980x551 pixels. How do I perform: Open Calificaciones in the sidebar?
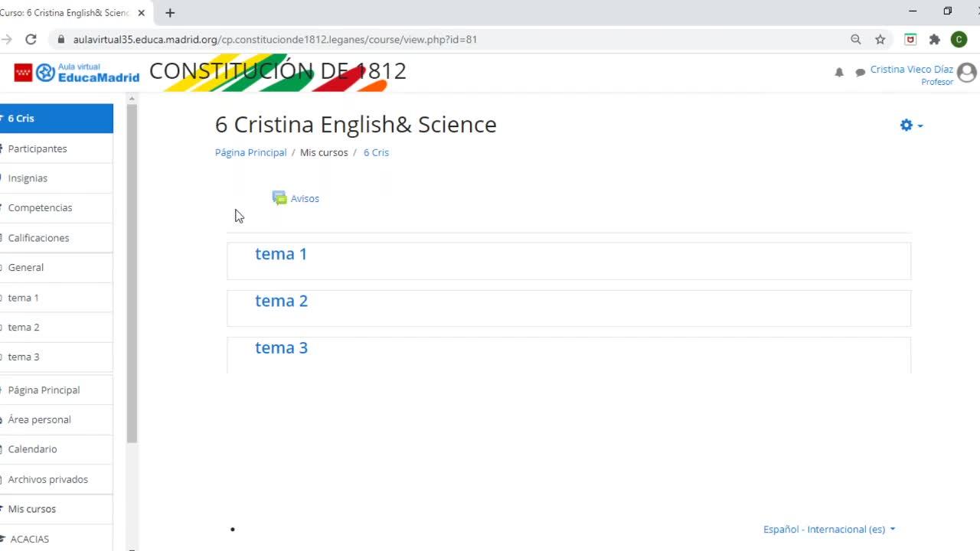tap(38, 238)
